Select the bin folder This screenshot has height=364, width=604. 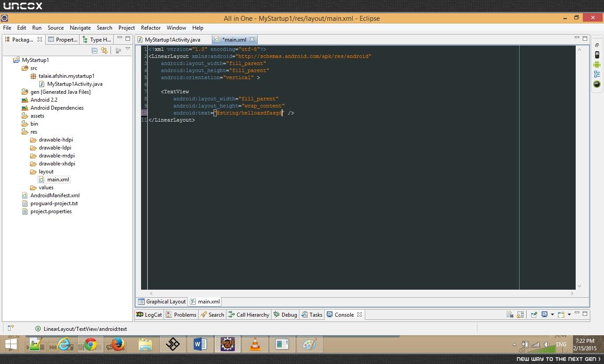[34, 123]
